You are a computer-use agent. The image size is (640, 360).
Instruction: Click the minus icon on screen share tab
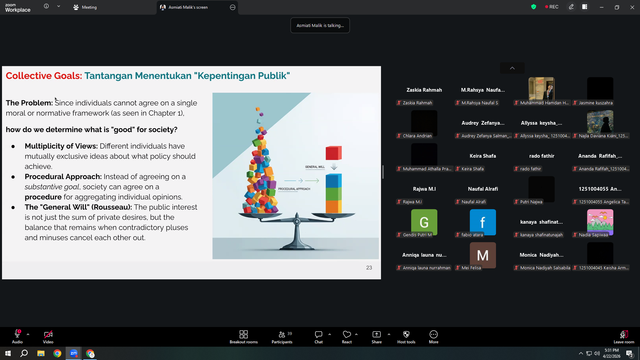coord(233,7)
